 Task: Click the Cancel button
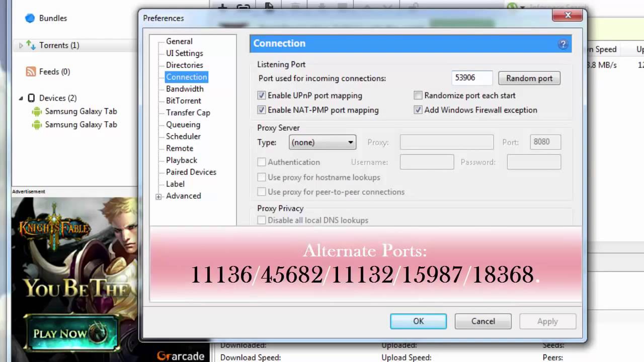tap(483, 321)
